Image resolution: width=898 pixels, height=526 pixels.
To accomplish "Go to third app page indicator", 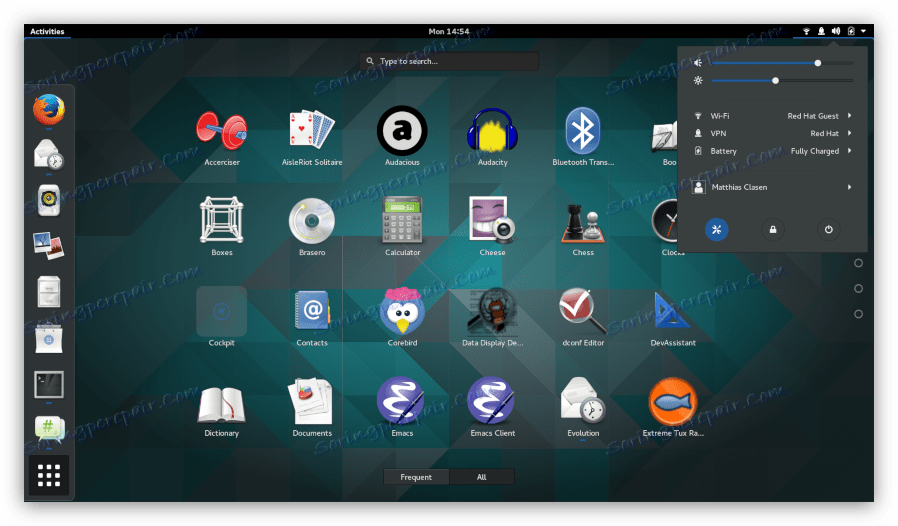I will [858, 288].
